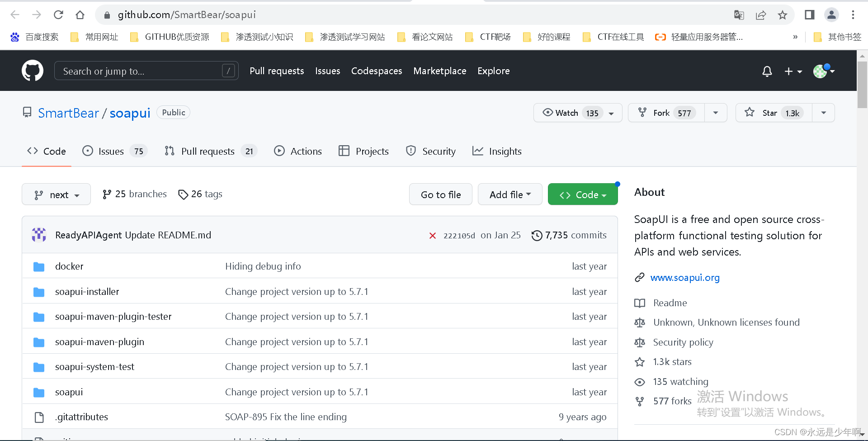Open Chrome profile avatar icon
868x441 pixels.
pyautogui.click(x=831, y=15)
